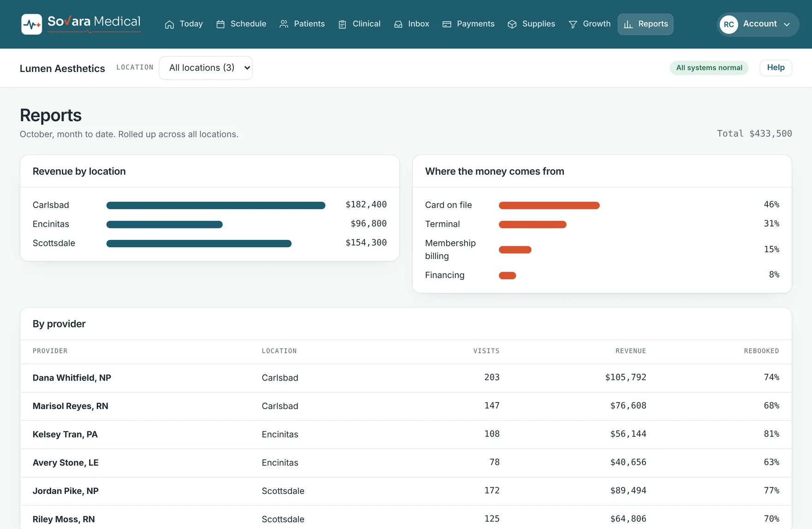Image resolution: width=812 pixels, height=529 pixels.
Task: Select Marisol Reyes, RN in provider table
Action: click(71, 406)
